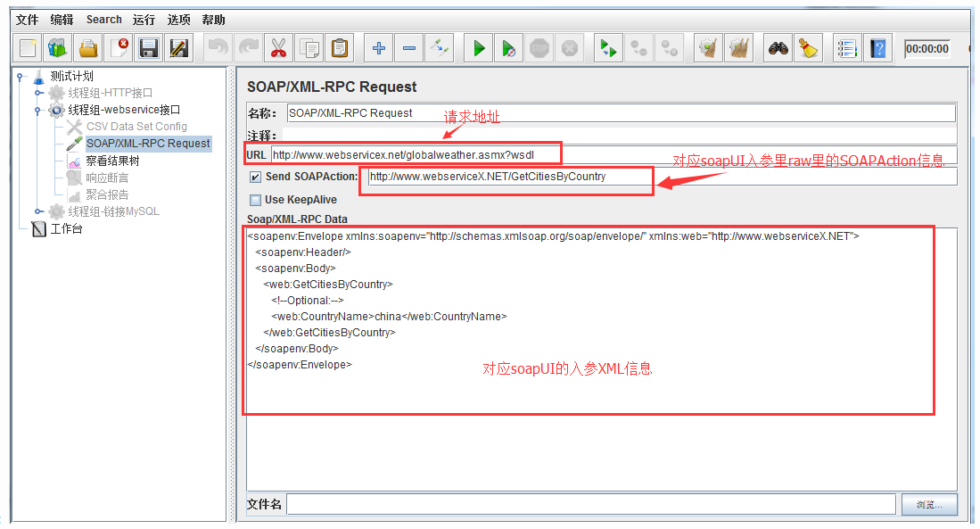Open the 选项 menu

pos(178,20)
